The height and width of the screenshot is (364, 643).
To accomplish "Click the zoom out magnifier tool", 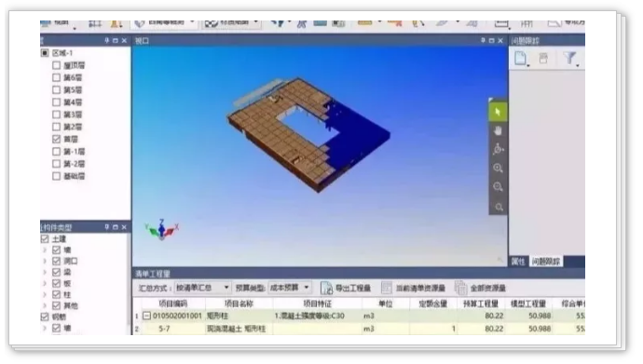I will click(498, 187).
